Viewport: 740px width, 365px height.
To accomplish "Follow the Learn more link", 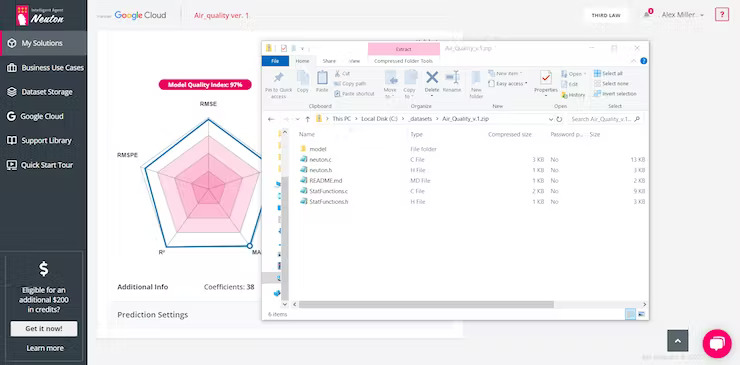I will 45,348.
